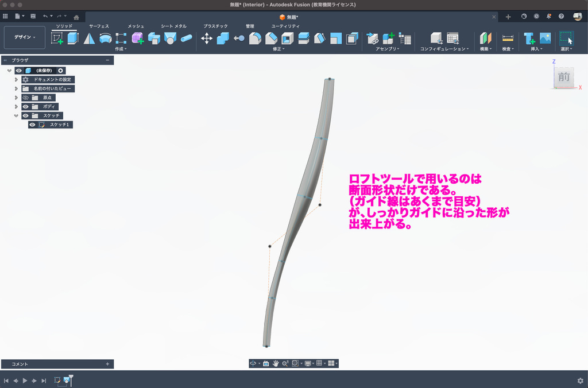Click the Extrude tool icon
Image resolution: width=588 pixels, height=388 pixels.
point(73,38)
